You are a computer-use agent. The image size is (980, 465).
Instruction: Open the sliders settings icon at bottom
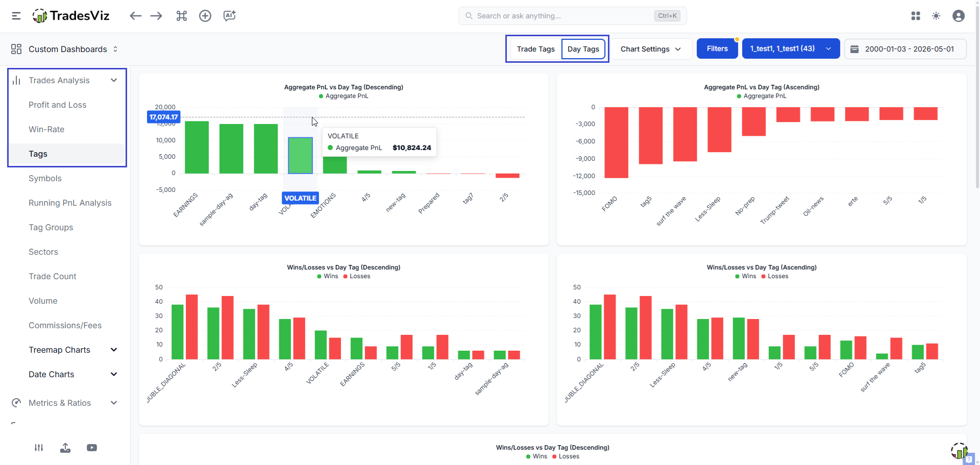39,448
